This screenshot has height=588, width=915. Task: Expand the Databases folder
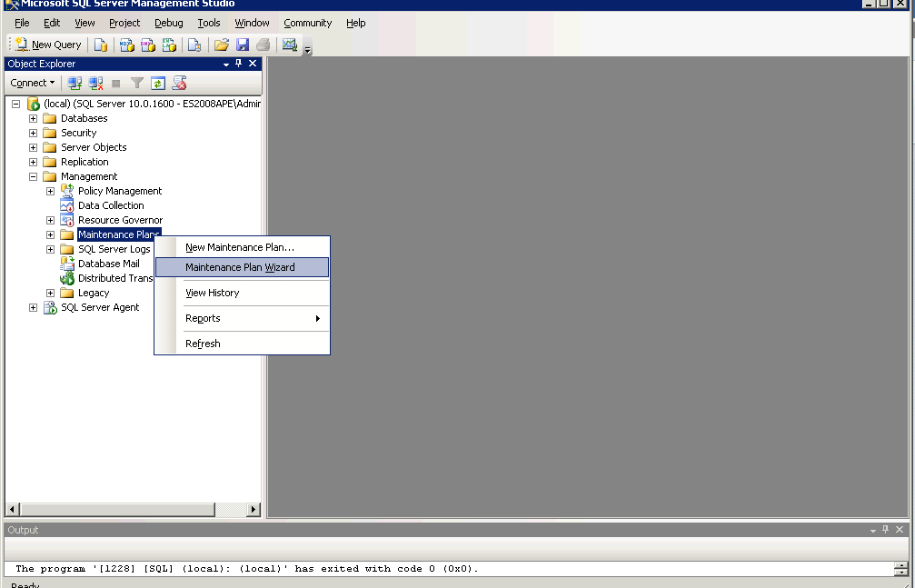pos(34,118)
